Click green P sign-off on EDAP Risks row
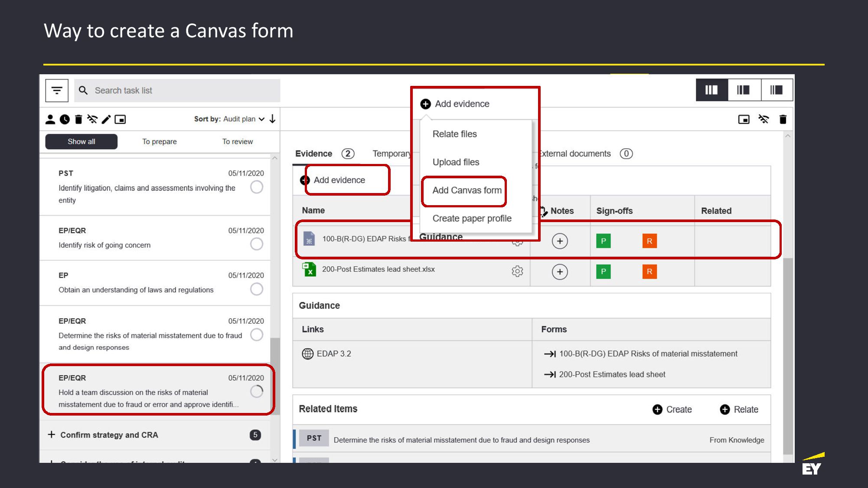 [604, 241]
